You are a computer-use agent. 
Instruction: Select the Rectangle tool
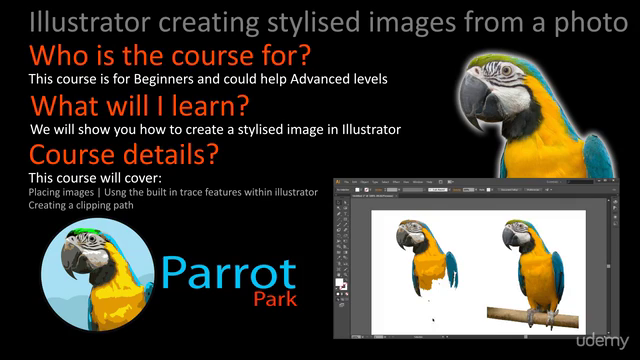coord(346,219)
